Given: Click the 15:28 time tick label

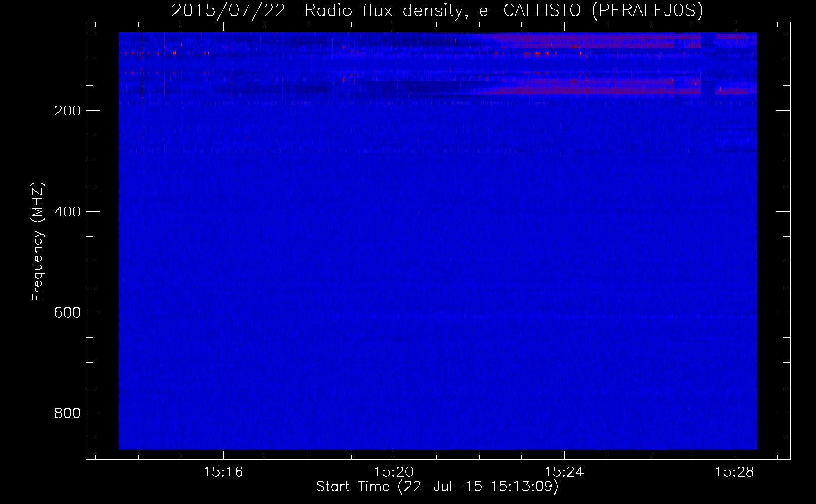Looking at the screenshot, I should [x=735, y=472].
